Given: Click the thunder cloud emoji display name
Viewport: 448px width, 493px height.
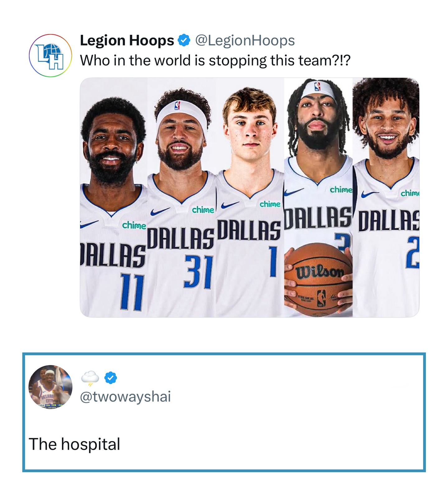Looking at the screenshot, I should (x=90, y=378).
